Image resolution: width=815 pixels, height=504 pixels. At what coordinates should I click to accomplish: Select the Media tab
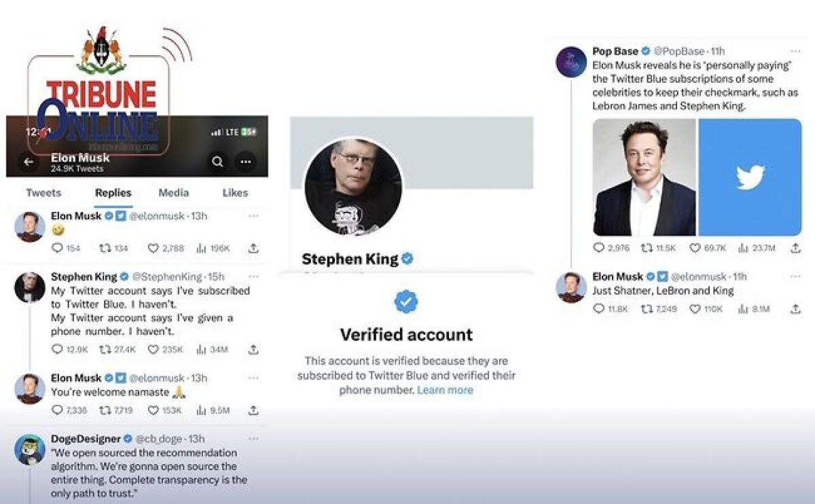(x=173, y=193)
